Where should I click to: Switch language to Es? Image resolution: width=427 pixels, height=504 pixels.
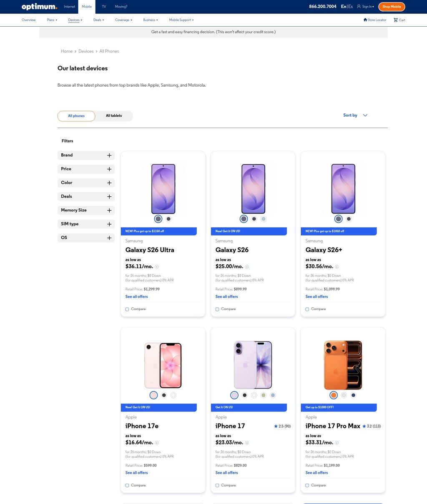click(350, 7)
